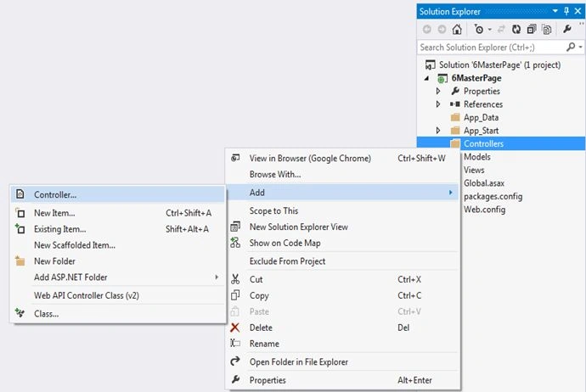Click the View in Browser icon

(x=235, y=158)
